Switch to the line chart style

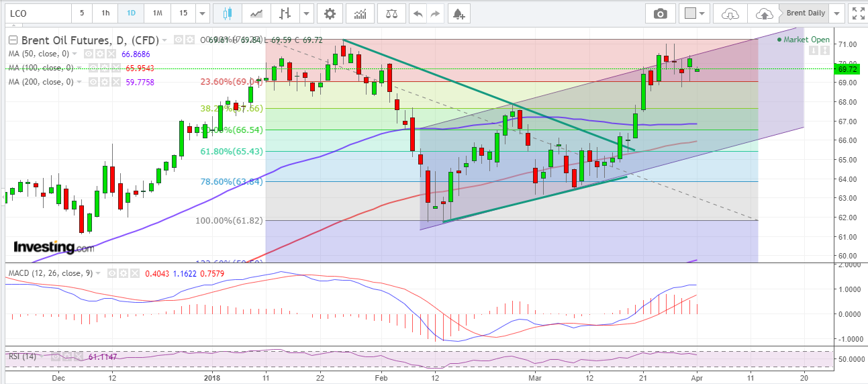(256, 13)
